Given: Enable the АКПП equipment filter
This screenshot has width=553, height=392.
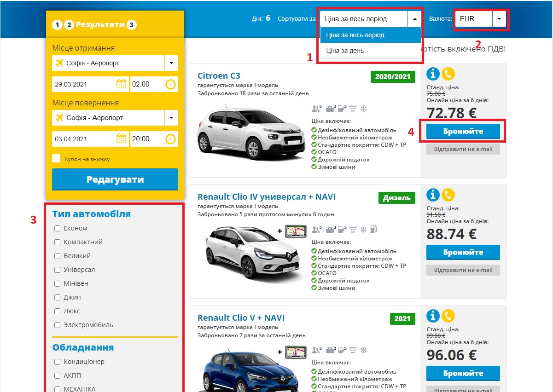Looking at the screenshot, I should tap(57, 375).
